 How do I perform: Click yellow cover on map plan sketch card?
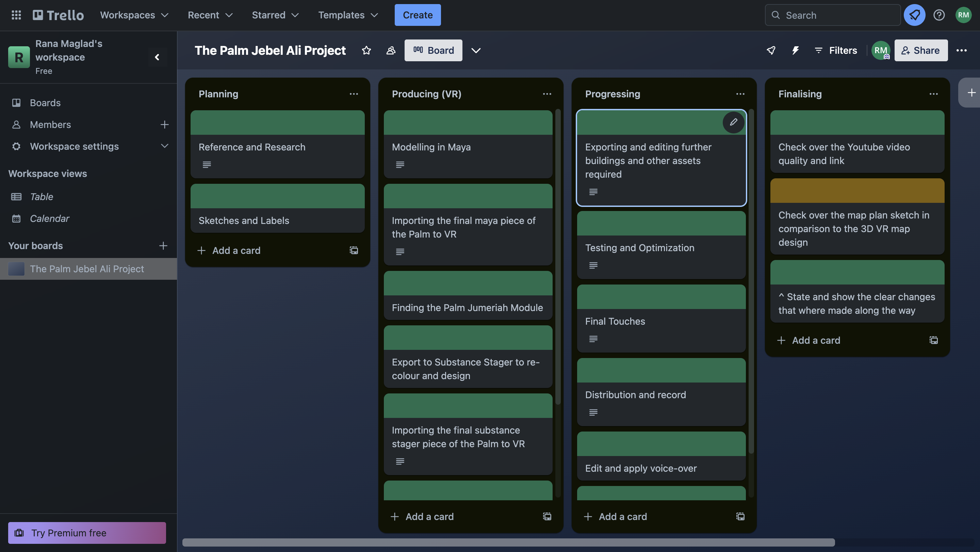(857, 191)
